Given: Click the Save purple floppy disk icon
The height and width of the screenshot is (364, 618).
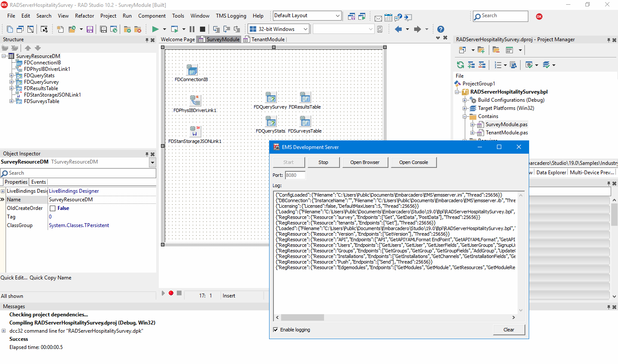Looking at the screenshot, I should pos(90,29).
